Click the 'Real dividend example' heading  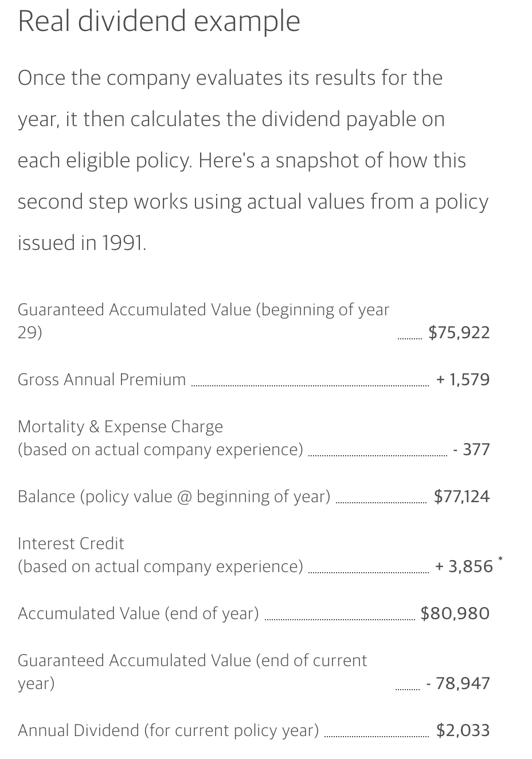pyautogui.click(x=159, y=22)
